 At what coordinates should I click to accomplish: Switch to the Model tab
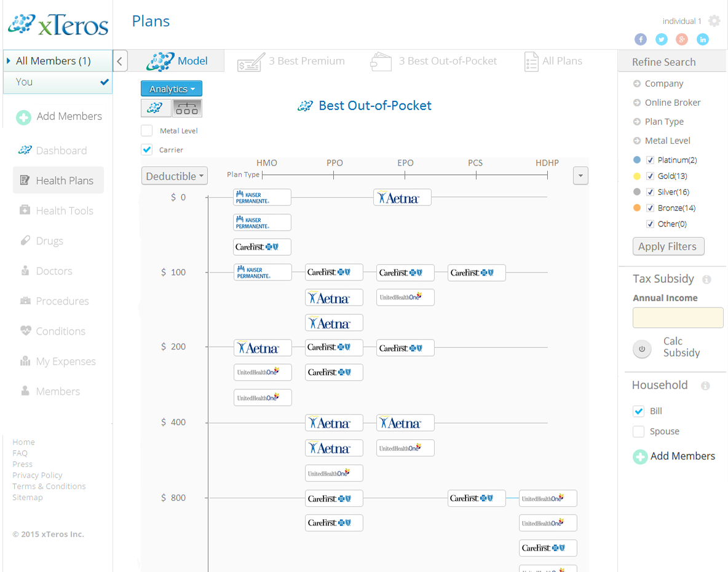(176, 61)
